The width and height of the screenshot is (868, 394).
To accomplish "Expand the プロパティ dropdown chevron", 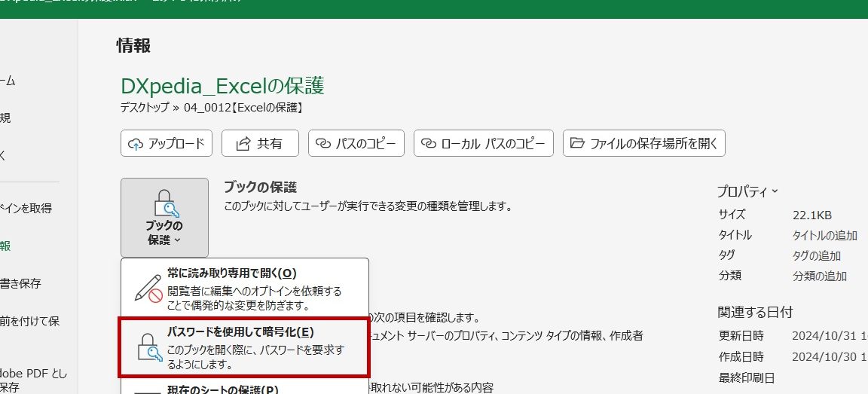I will [x=775, y=191].
